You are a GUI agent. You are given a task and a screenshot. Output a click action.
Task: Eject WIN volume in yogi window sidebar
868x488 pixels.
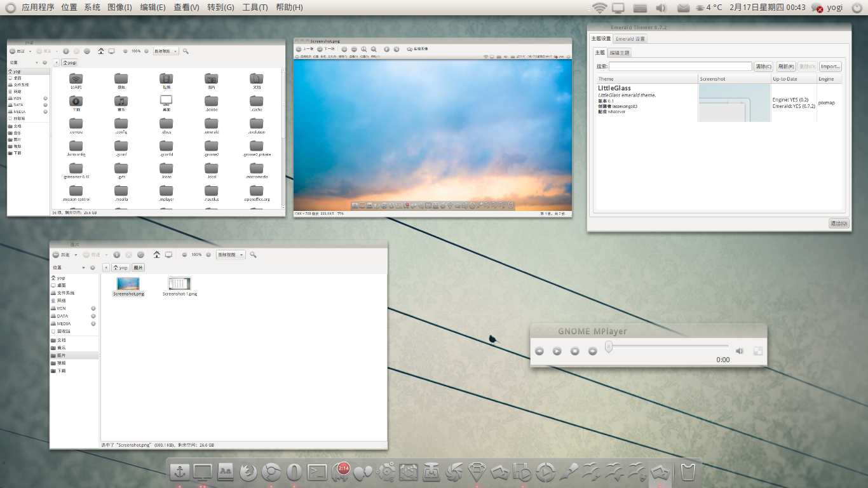coord(45,98)
